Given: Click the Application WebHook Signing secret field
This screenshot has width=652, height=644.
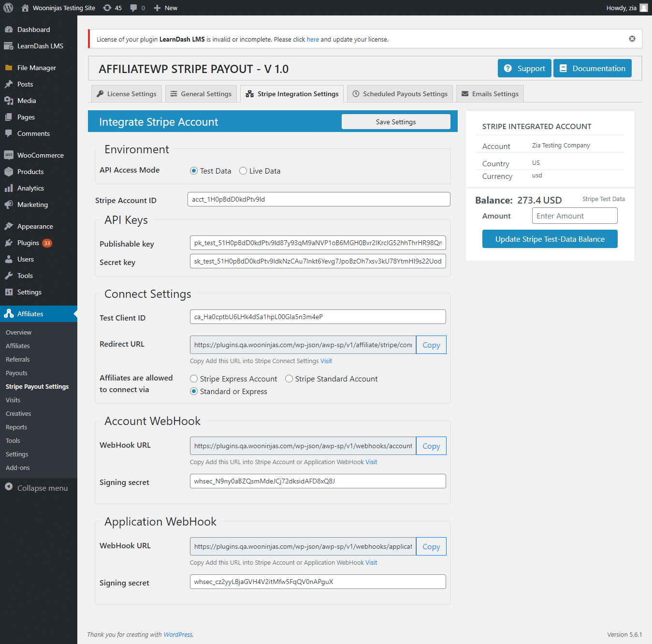Looking at the screenshot, I should (x=318, y=582).
